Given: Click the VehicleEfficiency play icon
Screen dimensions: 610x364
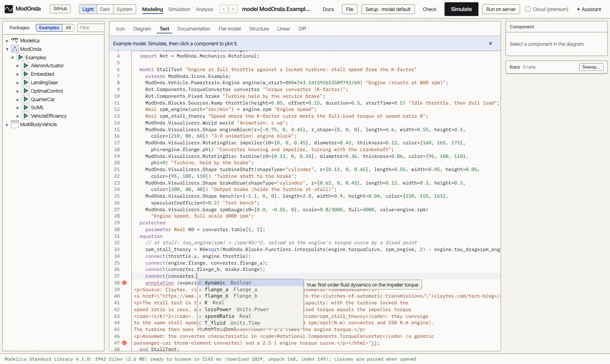Looking at the screenshot, I should 26,116.
